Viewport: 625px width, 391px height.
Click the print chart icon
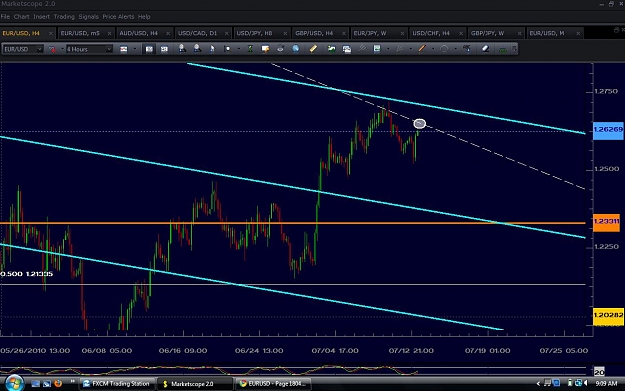(x=280, y=49)
